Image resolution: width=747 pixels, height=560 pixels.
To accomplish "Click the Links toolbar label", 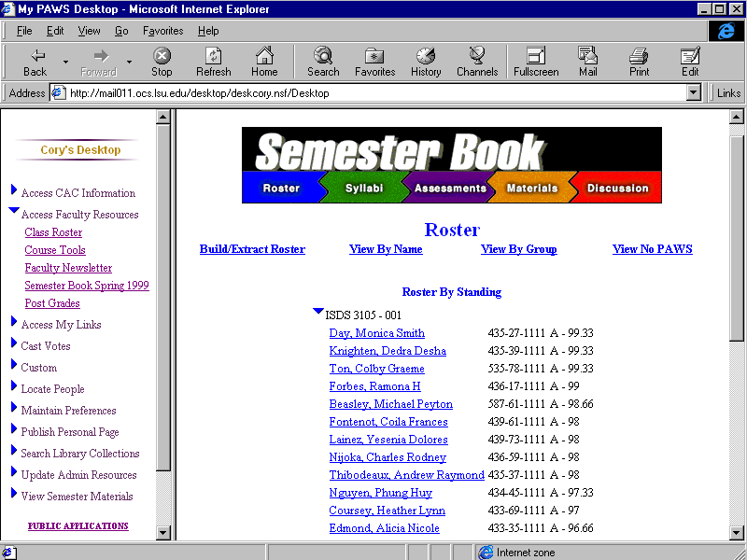I will pos(728,92).
